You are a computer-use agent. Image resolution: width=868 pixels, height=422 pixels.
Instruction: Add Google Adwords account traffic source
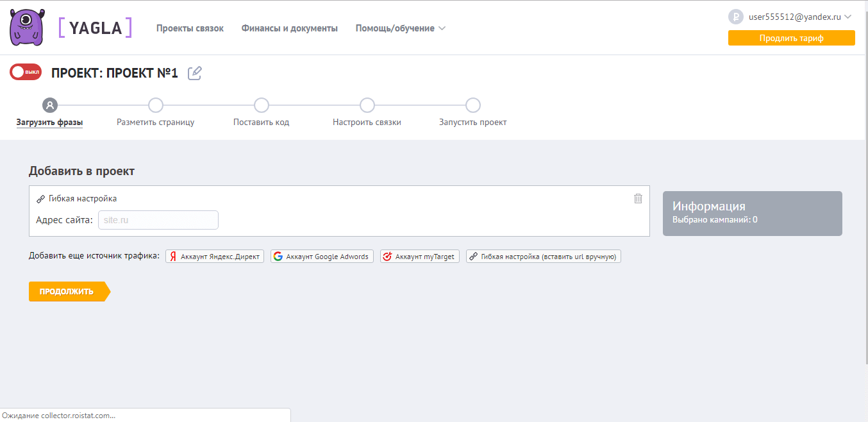[x=322, y=257]
